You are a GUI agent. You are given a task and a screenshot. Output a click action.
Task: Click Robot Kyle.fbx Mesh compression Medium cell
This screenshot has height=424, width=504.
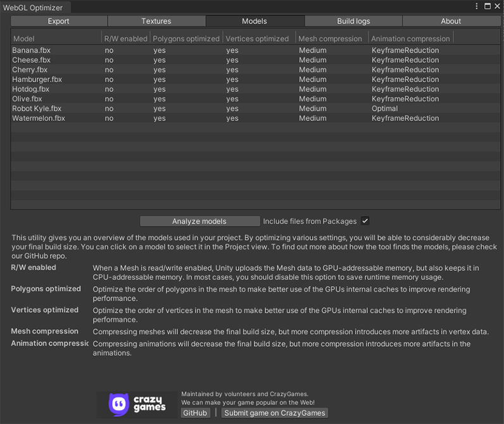click(x=313, y=109)
